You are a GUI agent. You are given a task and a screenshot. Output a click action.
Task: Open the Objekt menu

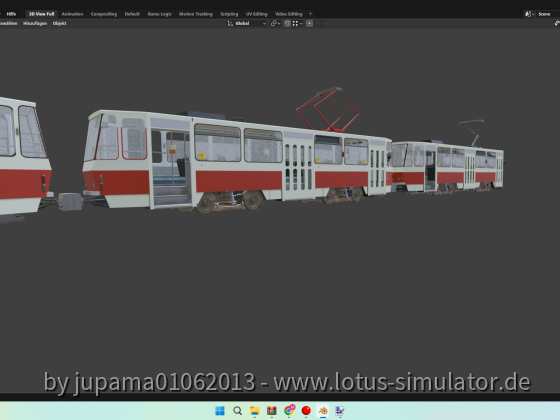click(x=59, y=23)
